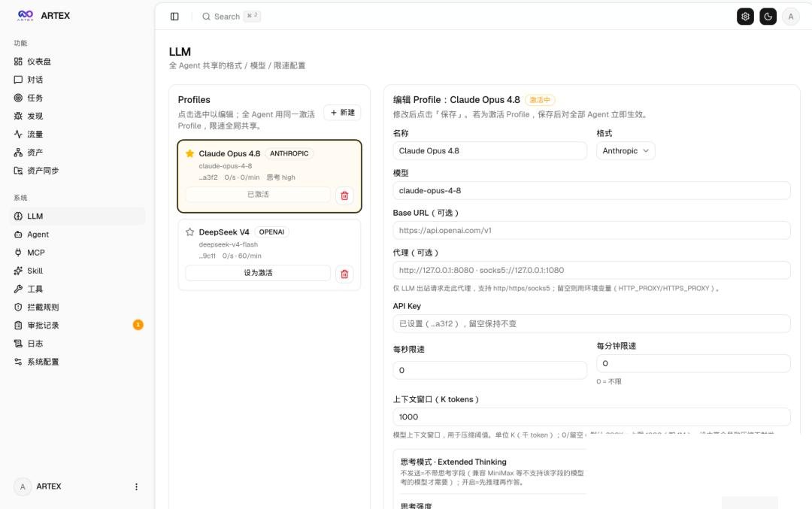Toggle the sidebar panel icon

[x=174, y=17]
